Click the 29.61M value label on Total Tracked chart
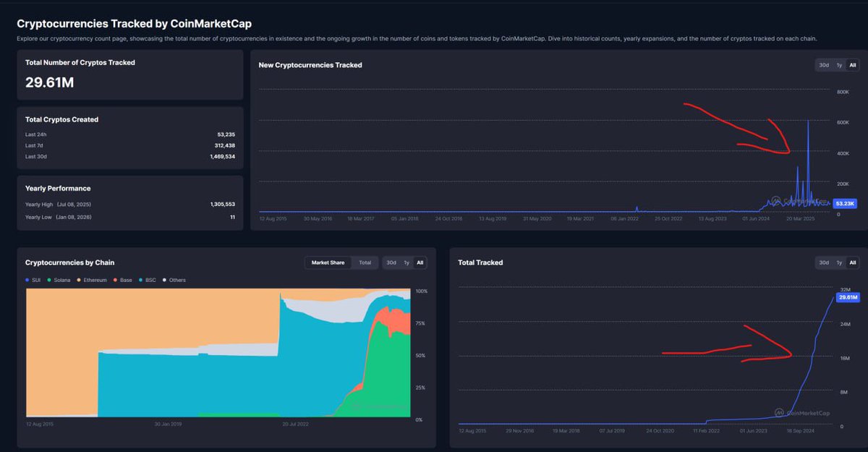Screen dimensions: 868x452 848,297
